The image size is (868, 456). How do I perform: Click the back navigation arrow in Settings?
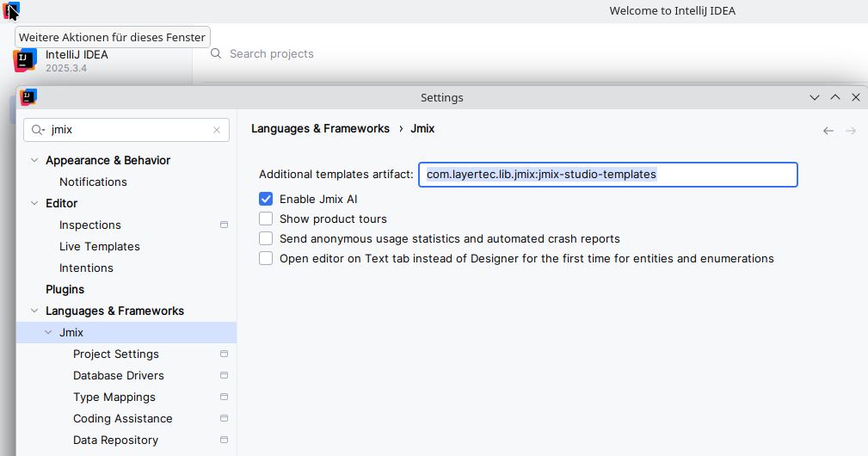click(828, 131)
